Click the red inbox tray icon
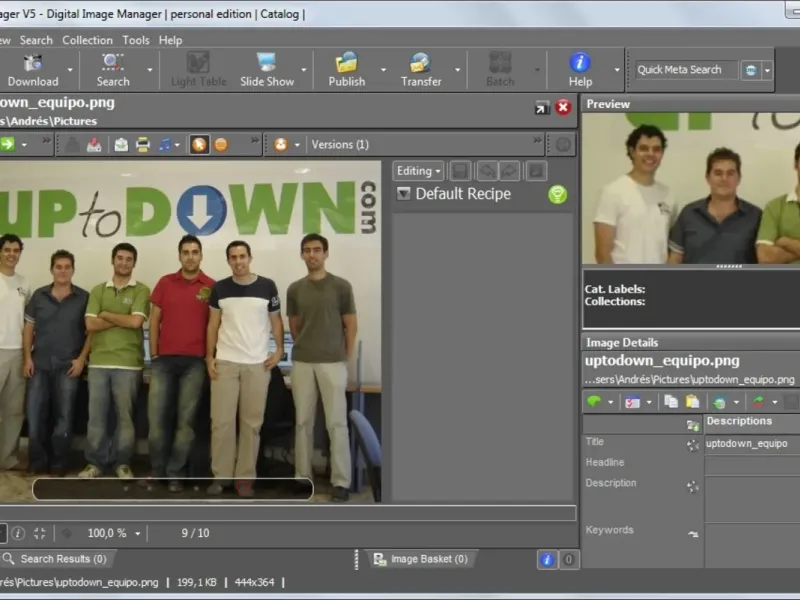This screenshot has height=600, width=800. point(94,145)
